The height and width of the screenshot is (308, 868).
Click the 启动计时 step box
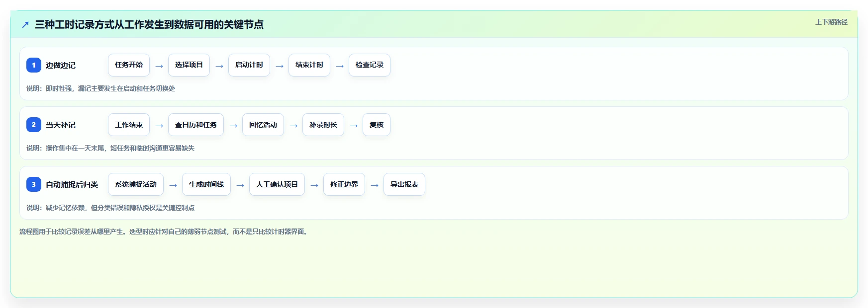pos(249,65)
